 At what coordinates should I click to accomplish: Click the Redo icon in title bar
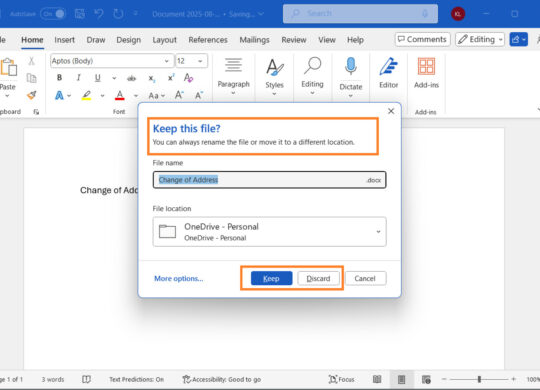(118, 14)
